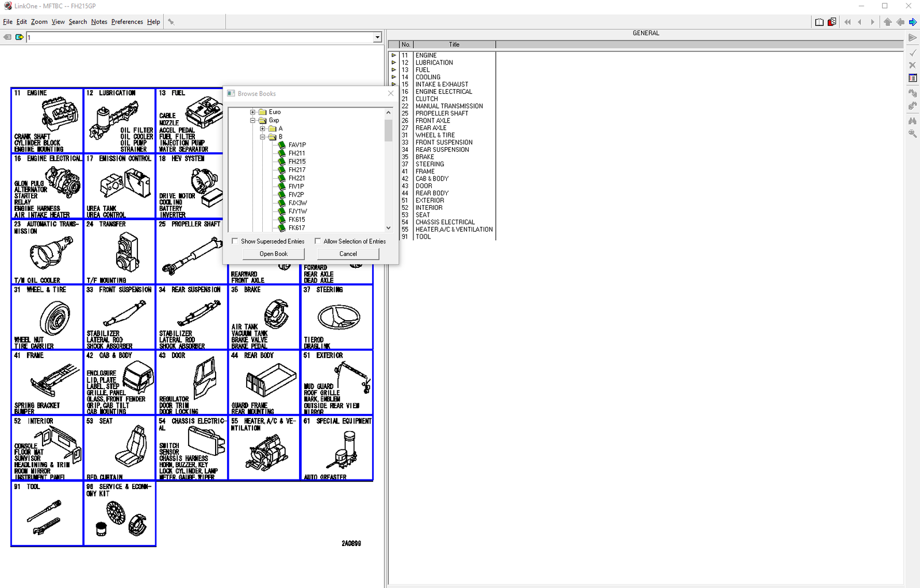920x588 pixels.
Task: Open the Edit menu
Action: tap(22, 22)
